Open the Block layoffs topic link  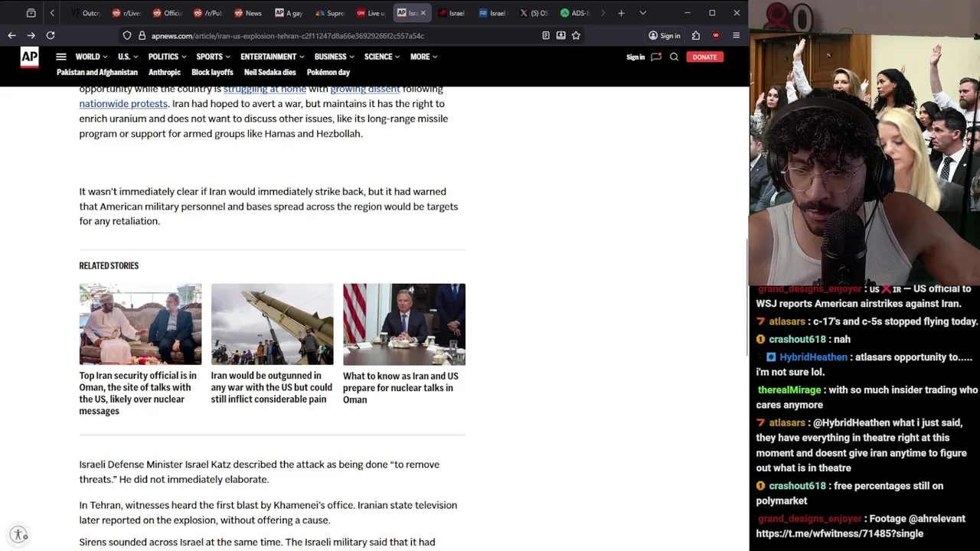(212, 72)
